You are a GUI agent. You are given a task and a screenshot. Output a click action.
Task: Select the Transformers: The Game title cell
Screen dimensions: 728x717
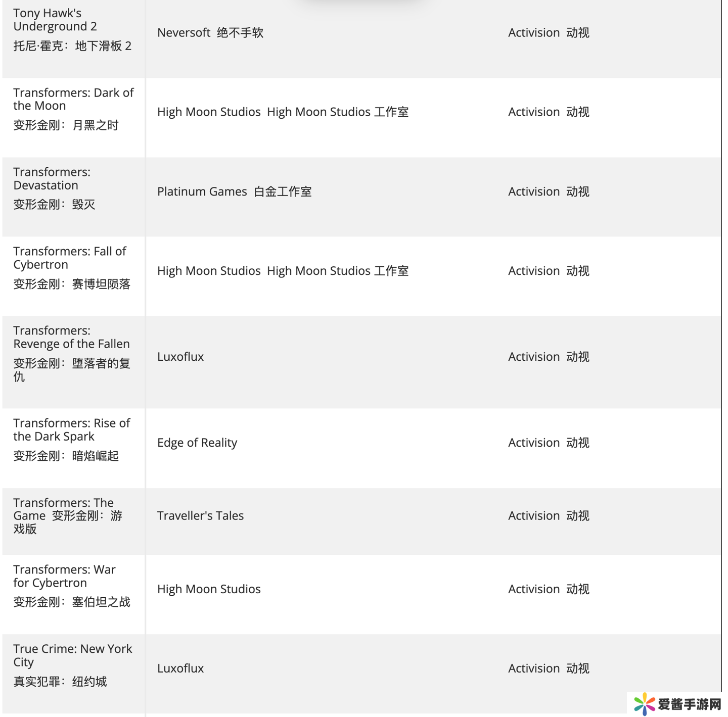(67, 515)
